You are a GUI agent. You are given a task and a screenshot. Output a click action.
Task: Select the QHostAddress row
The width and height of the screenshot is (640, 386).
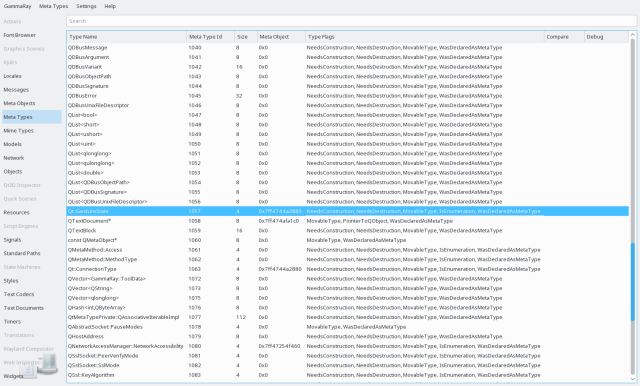(347, 337)
